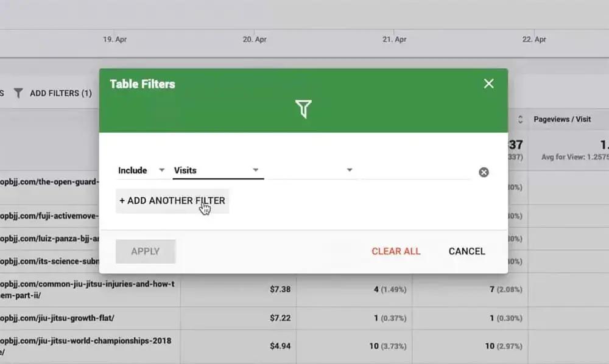Viewport: 609px width, 364px height.
Task: Click the funnel icon beside ADD FILTERS (1)
Action: (x=18, y=93)
